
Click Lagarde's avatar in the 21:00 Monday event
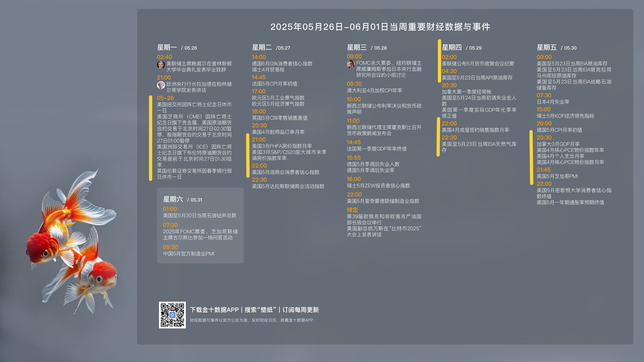161,85
